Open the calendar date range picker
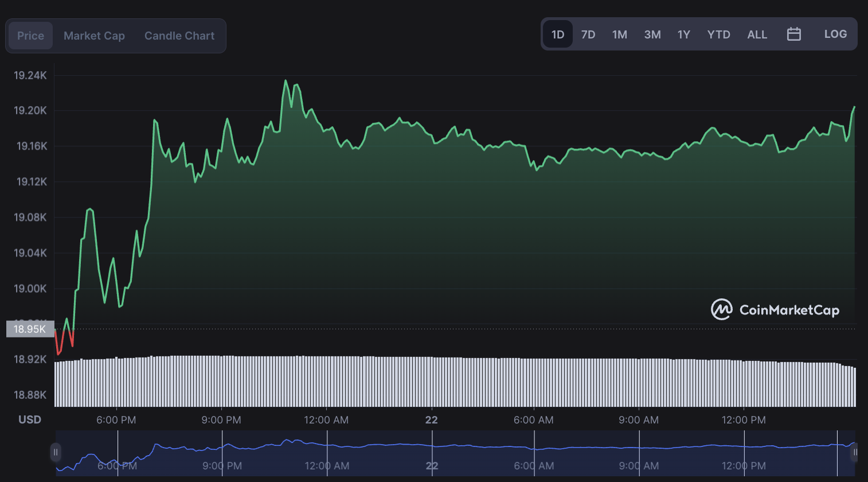868x482 pixels. click(794, 34)
